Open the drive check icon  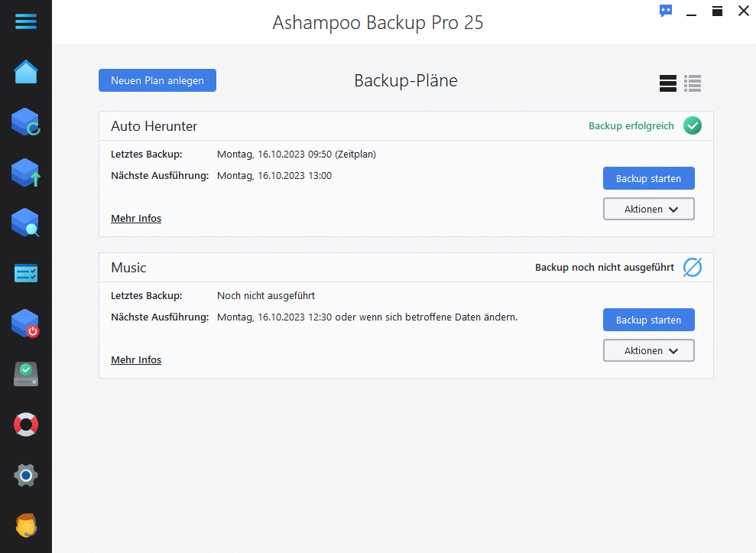point(25,375)
